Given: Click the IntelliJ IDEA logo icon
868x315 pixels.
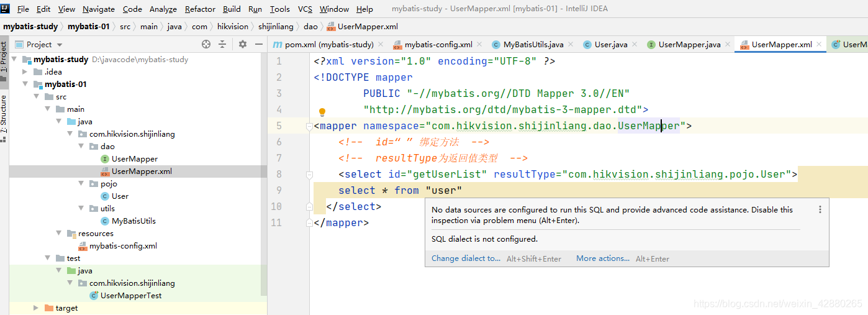Looking at the screenshot, I should [6, 9].
